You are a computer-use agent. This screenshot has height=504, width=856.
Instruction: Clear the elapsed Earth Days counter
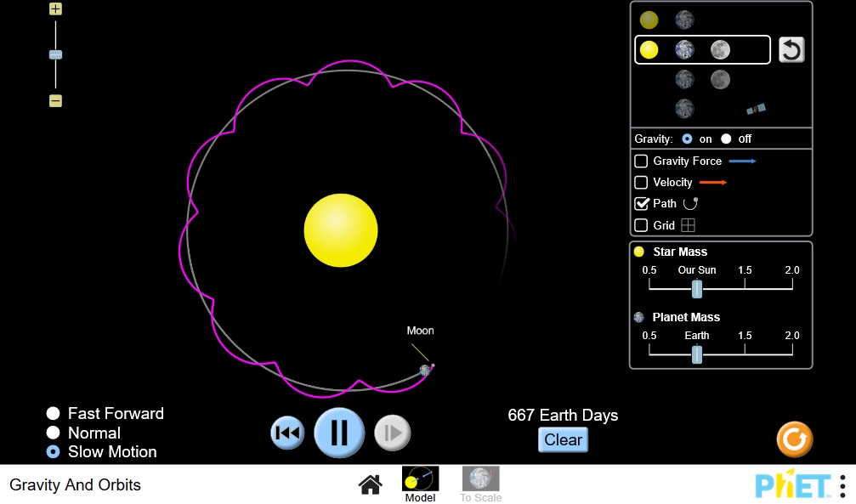coord(563,439)
